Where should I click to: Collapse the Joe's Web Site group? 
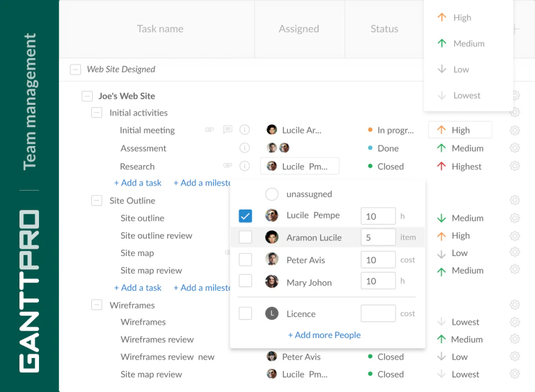pyautogui.click(x=87, y=96)
